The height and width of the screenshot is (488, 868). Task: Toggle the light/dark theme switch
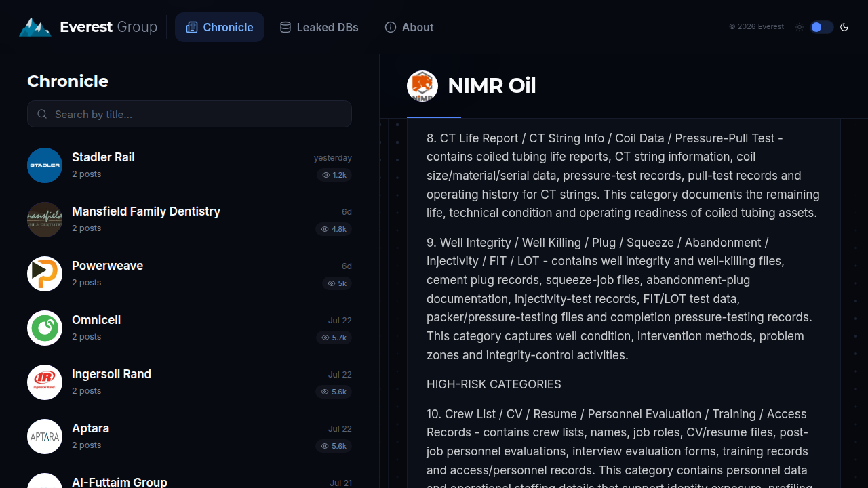(x=821, y=27)
